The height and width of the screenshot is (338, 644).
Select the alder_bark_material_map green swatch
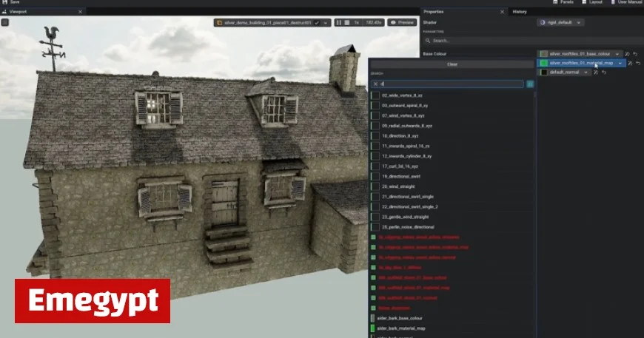coord(373,328)
